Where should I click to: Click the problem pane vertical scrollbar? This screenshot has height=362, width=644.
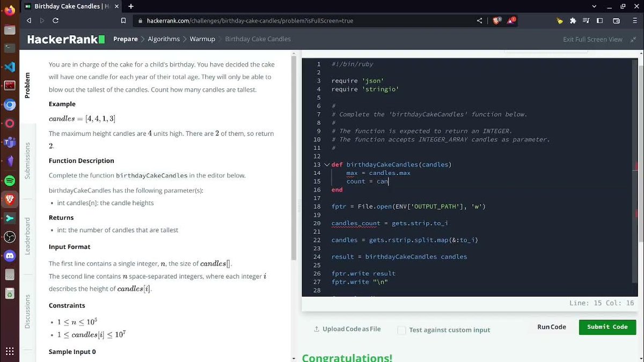tap(294, 158)
